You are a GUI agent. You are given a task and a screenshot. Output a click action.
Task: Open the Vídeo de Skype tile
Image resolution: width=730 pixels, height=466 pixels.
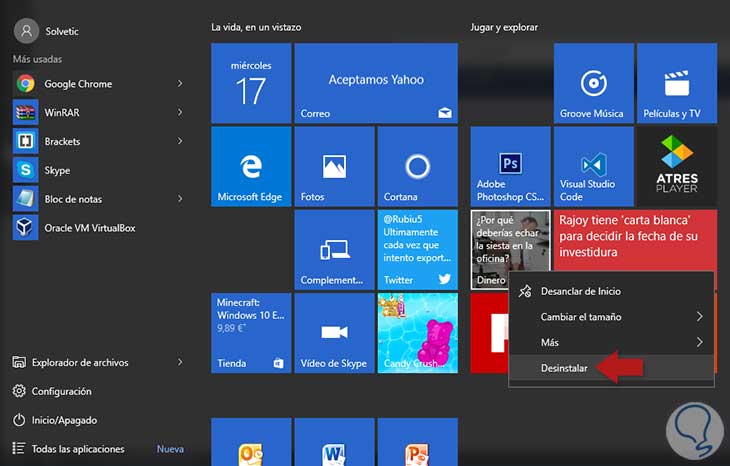click(334, 333)
